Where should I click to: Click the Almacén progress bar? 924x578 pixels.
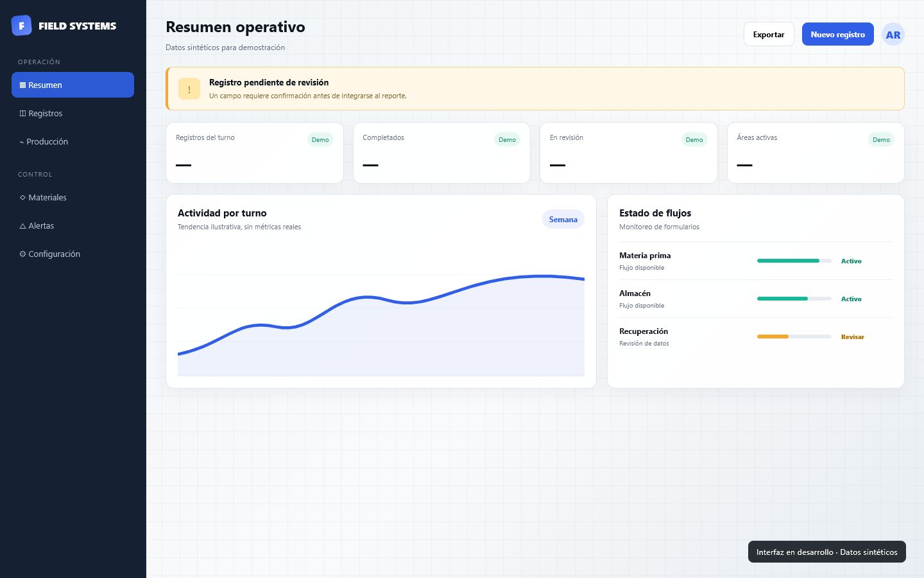[x=794, y=299]
